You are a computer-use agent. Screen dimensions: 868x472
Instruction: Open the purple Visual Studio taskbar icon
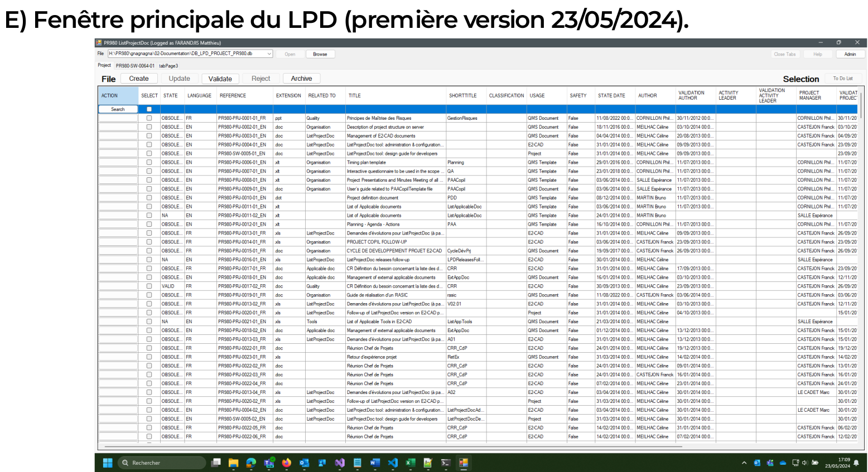340,463
